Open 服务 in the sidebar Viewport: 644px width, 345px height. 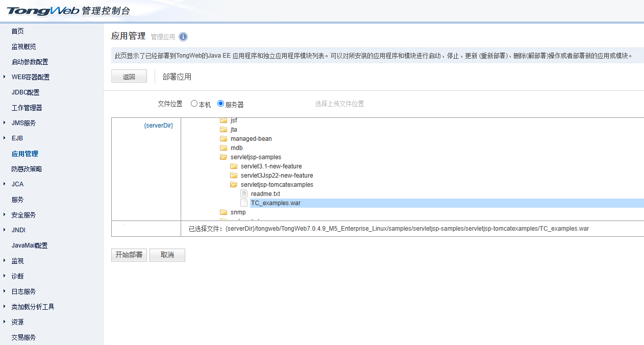coord(18,200)
